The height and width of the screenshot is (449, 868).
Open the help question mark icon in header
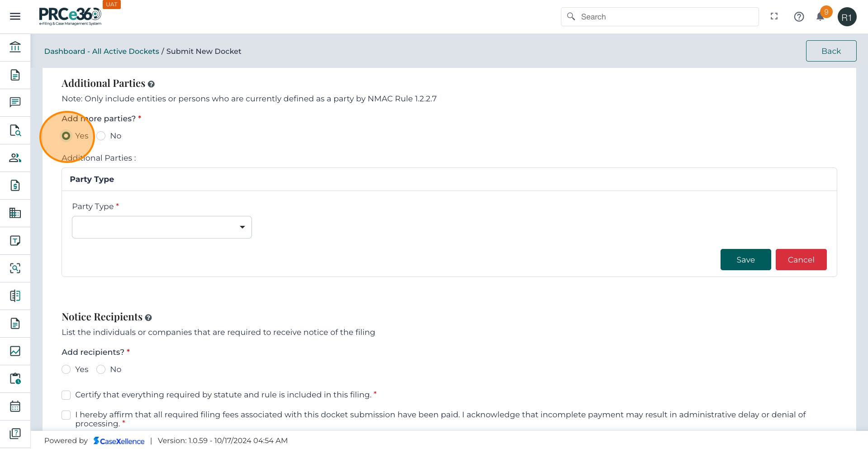coord(799,17)
